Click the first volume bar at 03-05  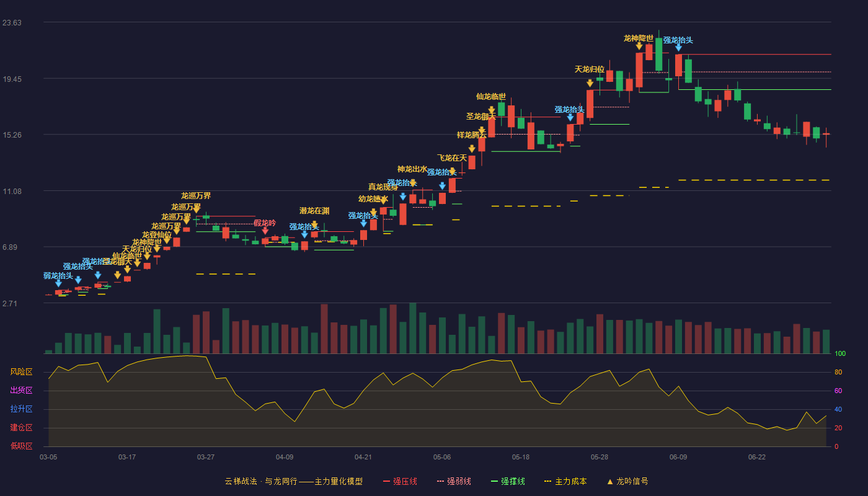[x=48, y=352]
